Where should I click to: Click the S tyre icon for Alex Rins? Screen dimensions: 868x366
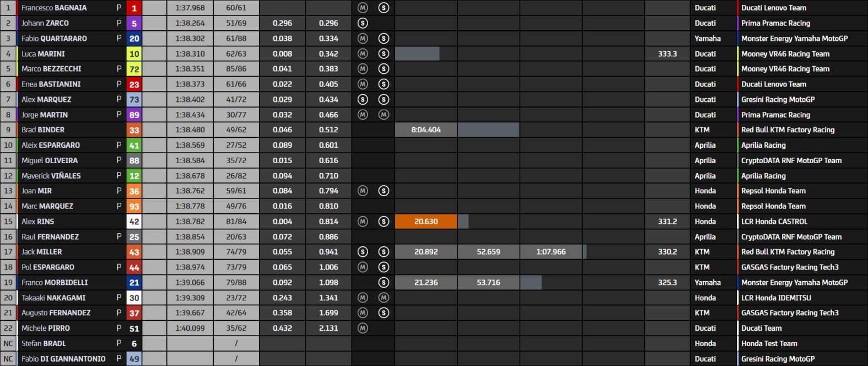click(384, 222)
